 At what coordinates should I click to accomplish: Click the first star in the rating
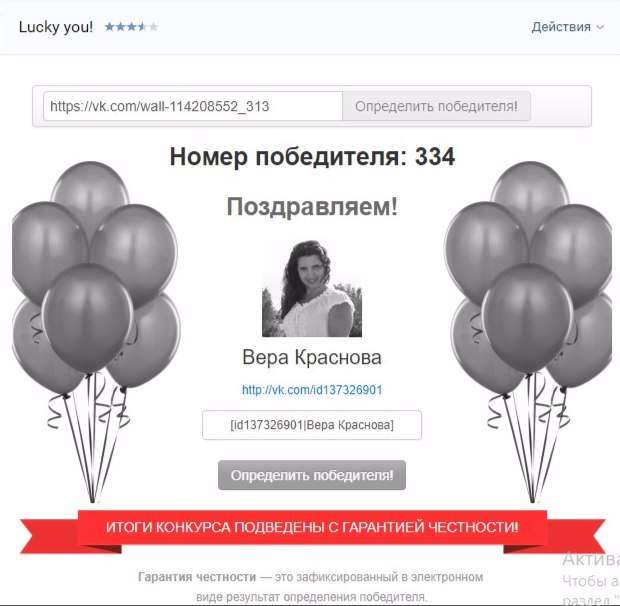click(x=110, y=27)
